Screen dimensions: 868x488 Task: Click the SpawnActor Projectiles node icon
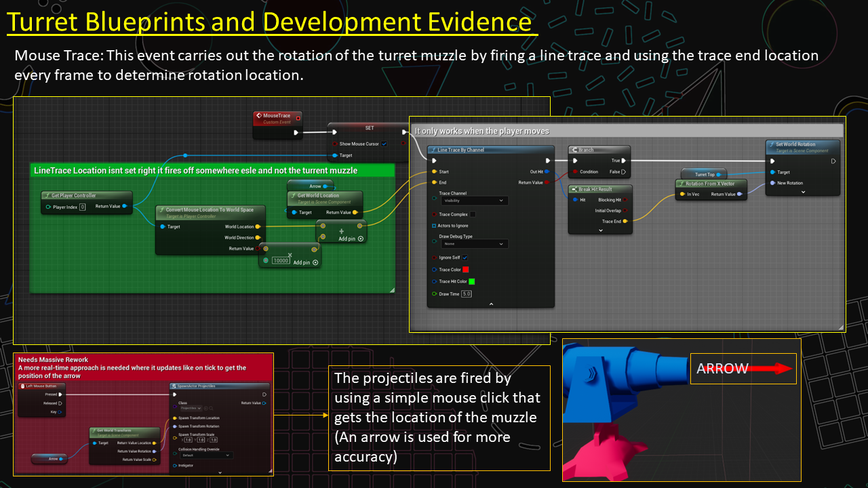(174, 386)
